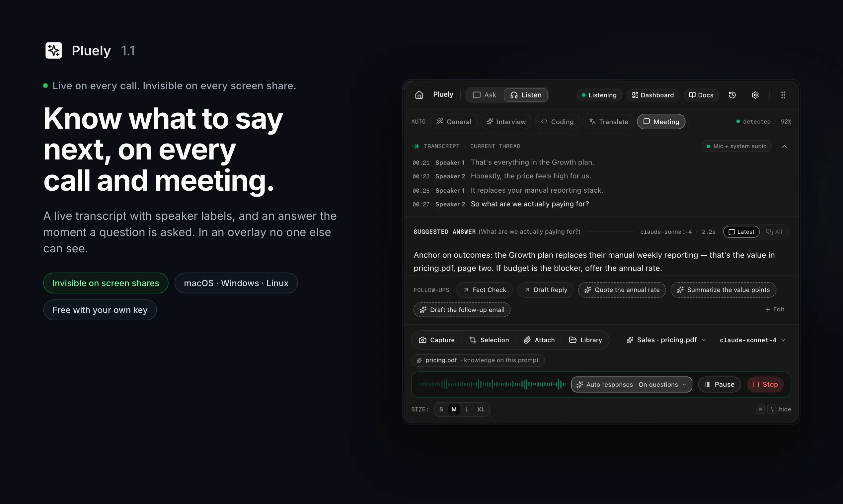Open the Sales · pricing.pdf prompt dropdown
The image size is (843, 504).
(x=666, y=340)
